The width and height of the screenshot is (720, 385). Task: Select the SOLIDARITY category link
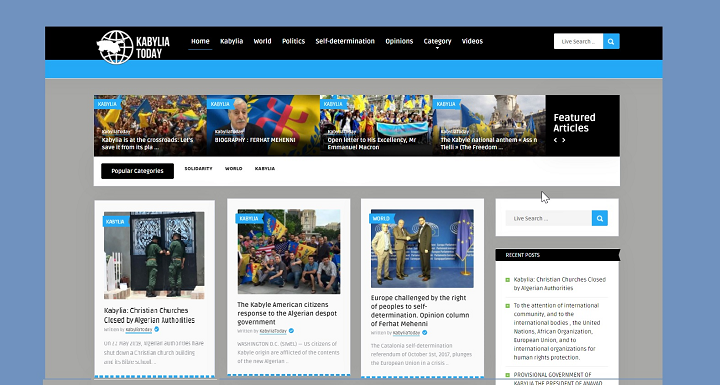coord(198,169)
